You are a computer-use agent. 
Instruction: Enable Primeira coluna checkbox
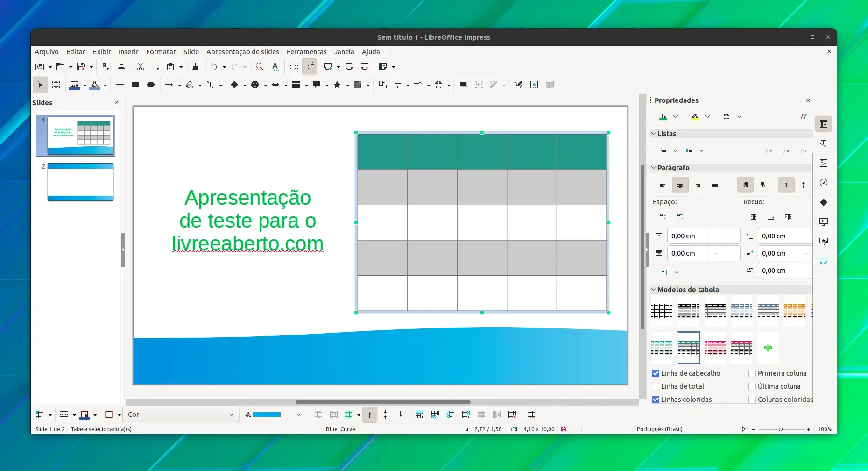[x=752, y=373]
